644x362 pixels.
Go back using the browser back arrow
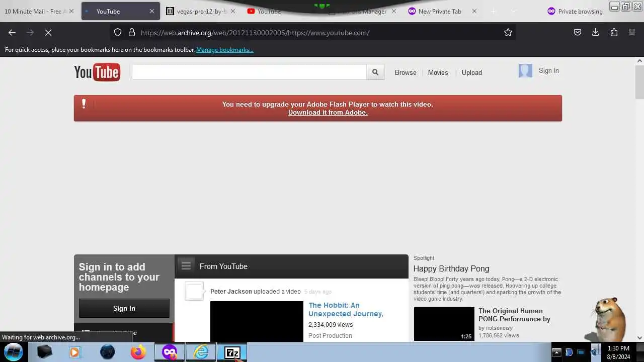click(x=12, y=32)
